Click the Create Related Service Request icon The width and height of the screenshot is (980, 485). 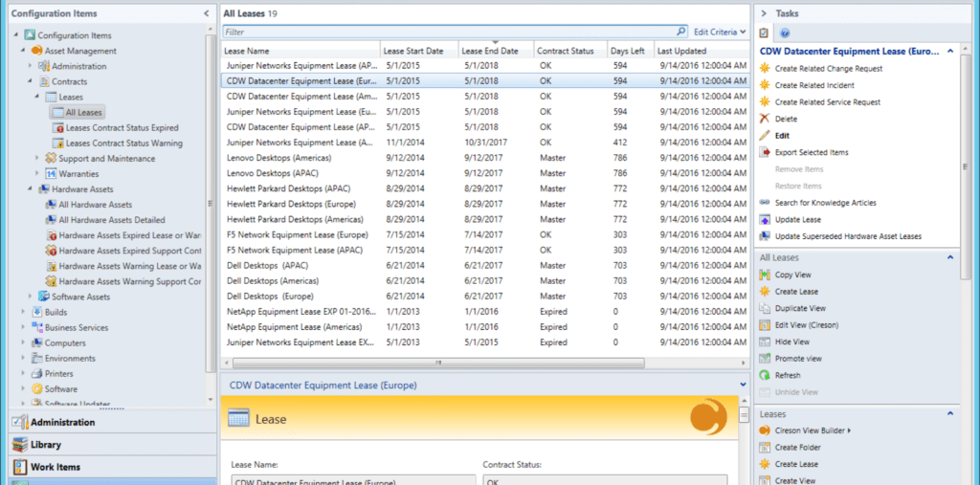[764, 101]
